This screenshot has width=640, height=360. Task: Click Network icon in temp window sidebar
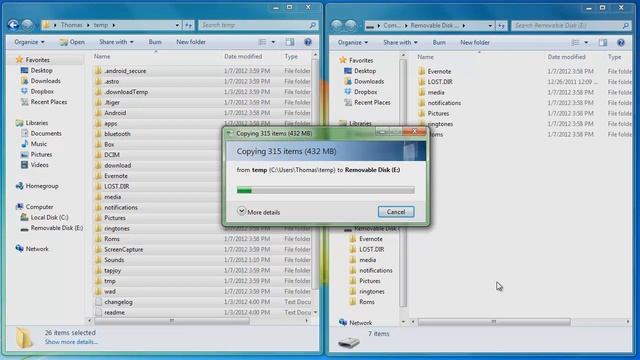pyautogui.click(x=20, y=249)
